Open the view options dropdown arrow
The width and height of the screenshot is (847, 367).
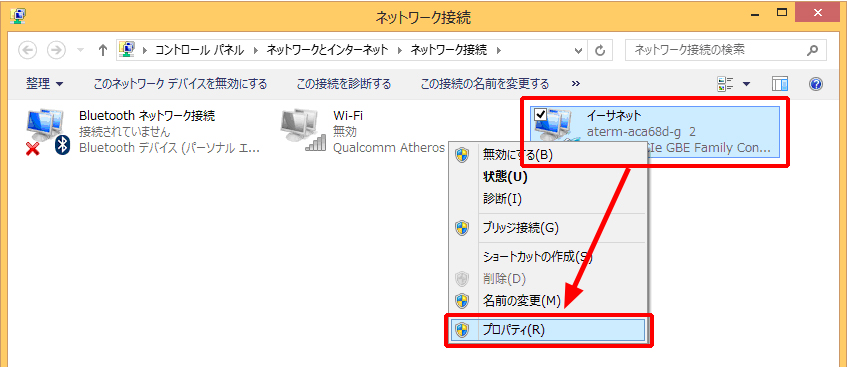click(747, 84)
